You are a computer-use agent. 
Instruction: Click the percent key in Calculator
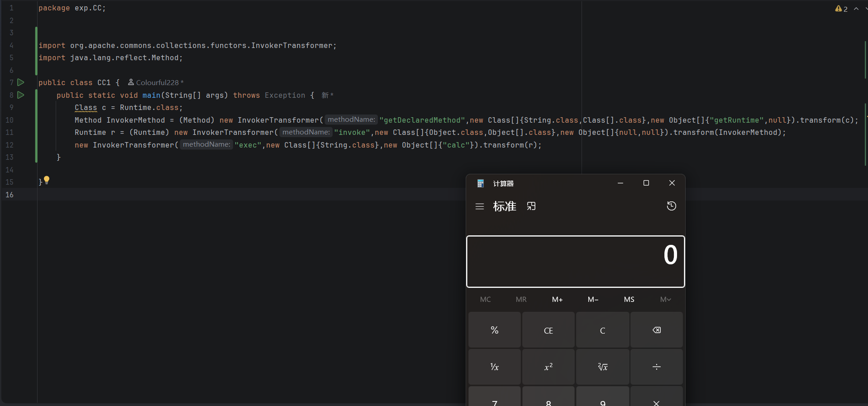click(x=495, y=330)
